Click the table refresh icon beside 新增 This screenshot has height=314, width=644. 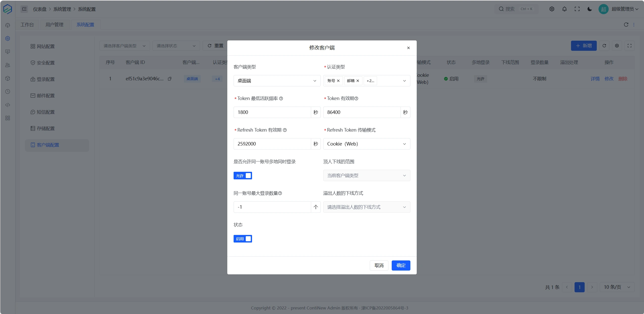point(604,46)
